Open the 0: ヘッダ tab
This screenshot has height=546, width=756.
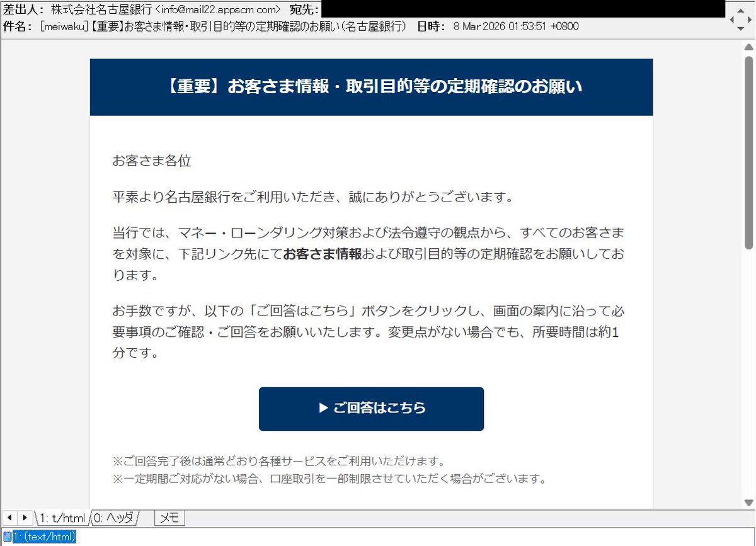point(114,518)
